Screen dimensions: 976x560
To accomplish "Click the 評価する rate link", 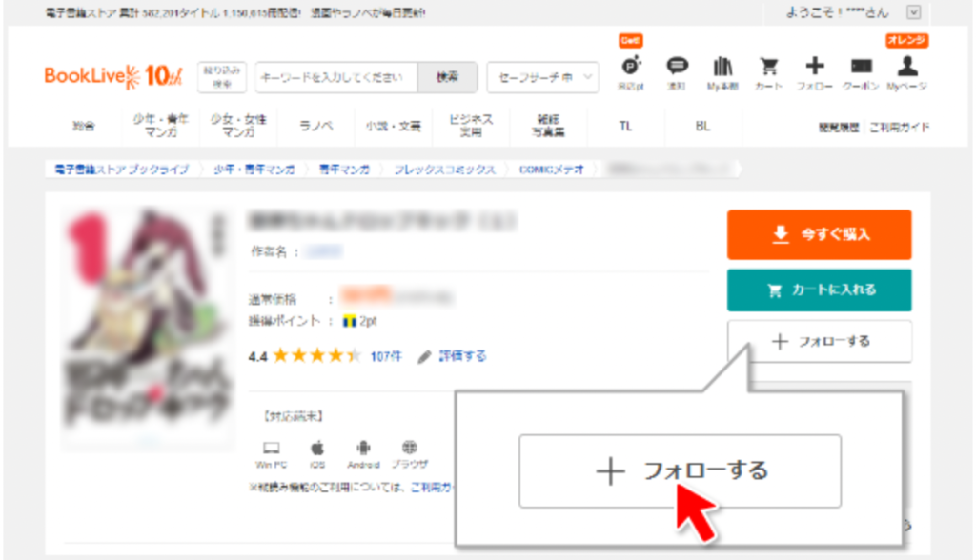I will tap(462, 356).
